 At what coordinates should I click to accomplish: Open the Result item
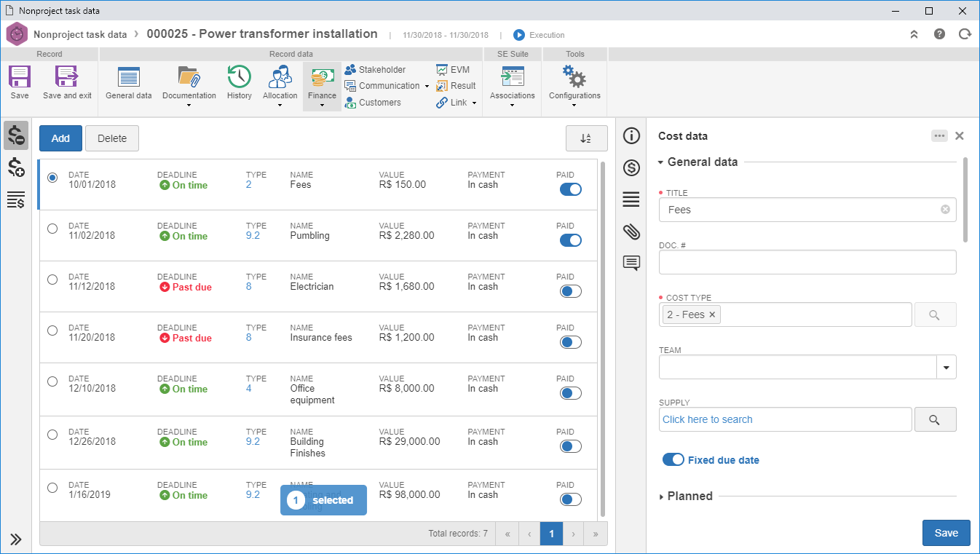456,86
